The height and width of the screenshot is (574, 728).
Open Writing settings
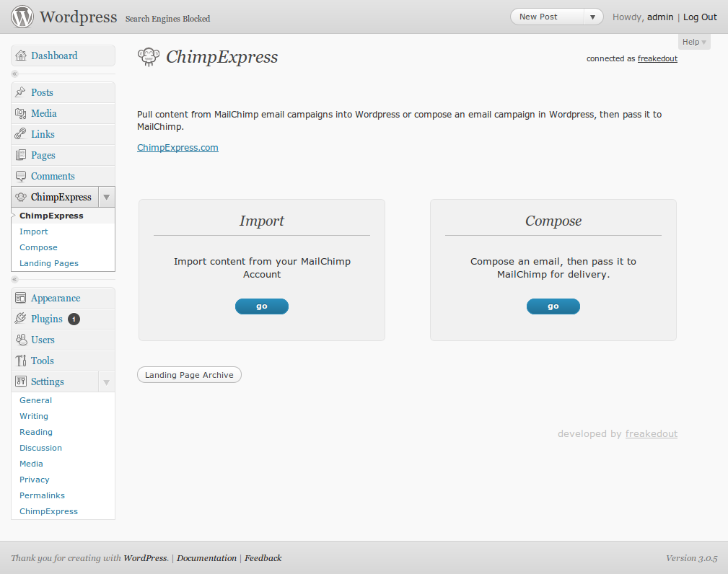pyautogui.click(x=34, y=416)
